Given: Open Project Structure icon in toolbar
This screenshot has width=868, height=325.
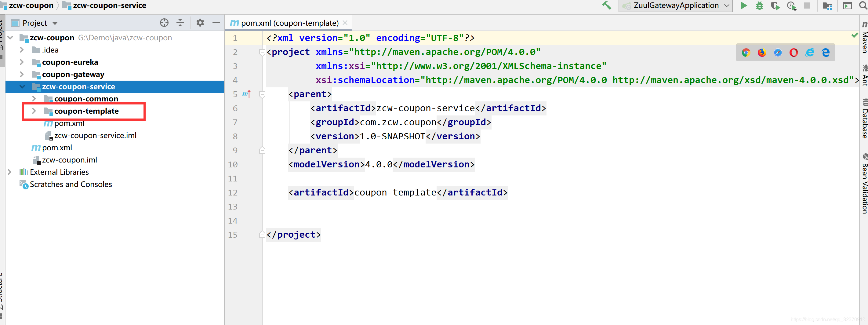Looking at the screenshot, I should tap(827, 6).
